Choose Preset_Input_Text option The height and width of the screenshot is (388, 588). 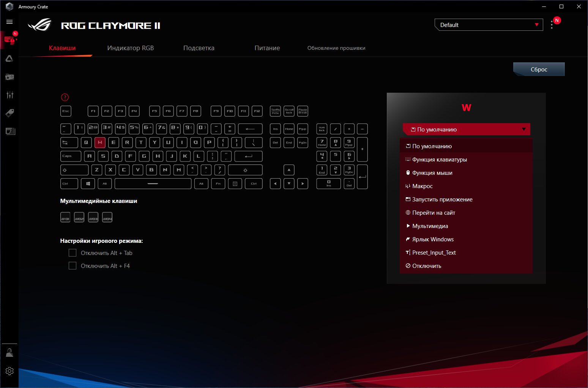(466, 252)
